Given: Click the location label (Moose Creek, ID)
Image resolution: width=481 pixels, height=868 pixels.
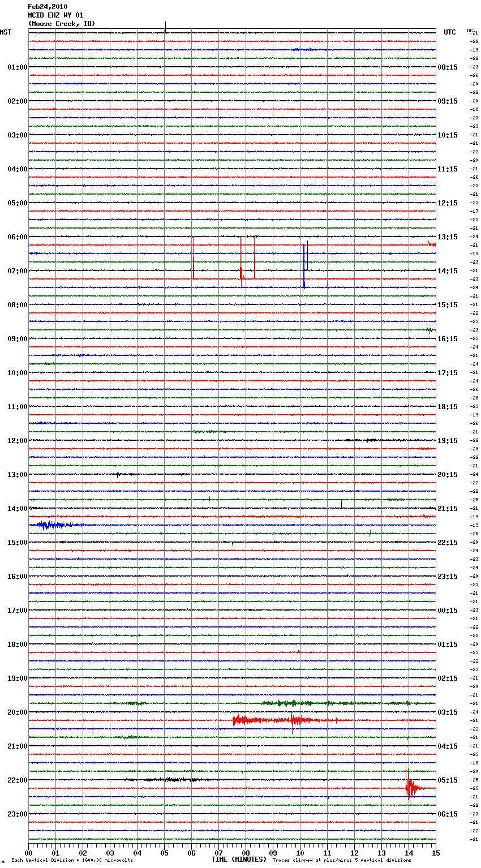Looking at the screenshot, I should click(62, 24).
